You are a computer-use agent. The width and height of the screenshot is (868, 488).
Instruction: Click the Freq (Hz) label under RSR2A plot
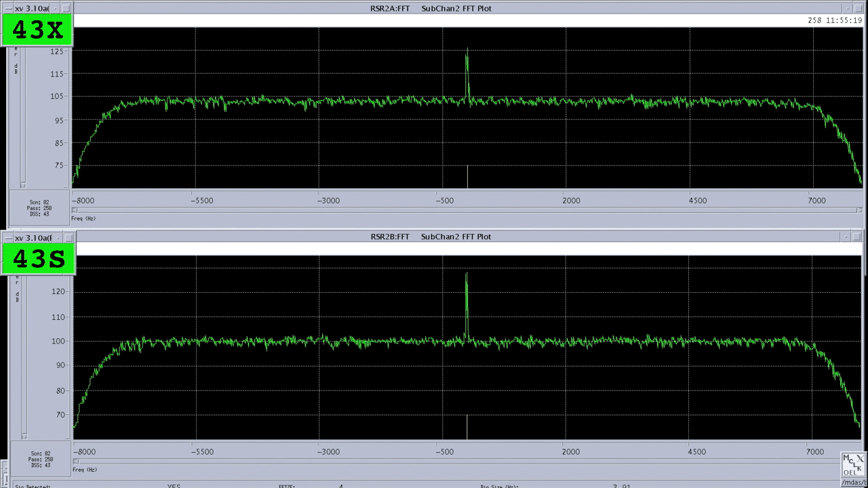coord(83,218)
